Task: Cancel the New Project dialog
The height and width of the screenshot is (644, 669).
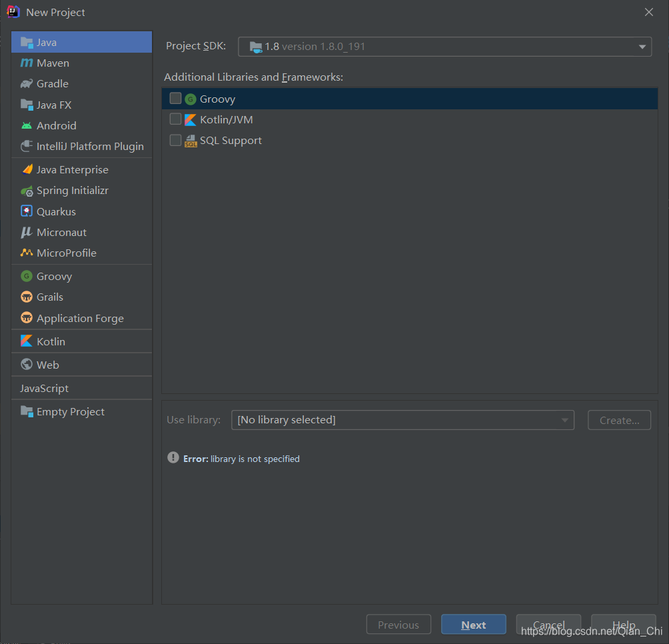Action: coord(548,625)
